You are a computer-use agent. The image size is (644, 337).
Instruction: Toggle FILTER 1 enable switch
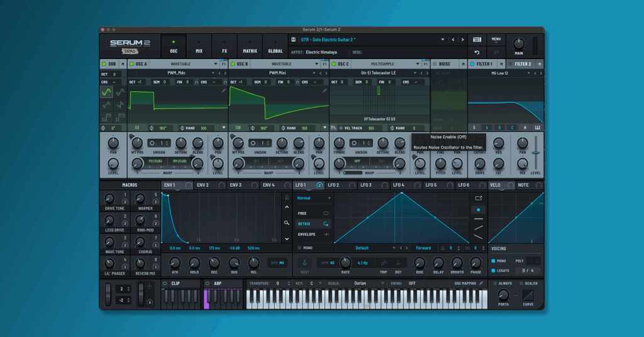pos(472,64)
